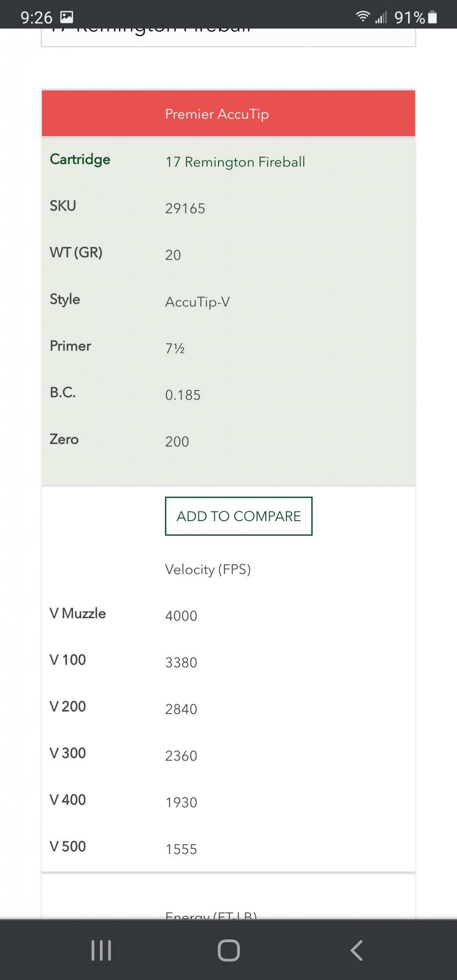Image resolution: width=457 pixels, height=980 pixels.
Task: Tap the Android home button icon
Action: pyautogui.click(x=228, y=950)
